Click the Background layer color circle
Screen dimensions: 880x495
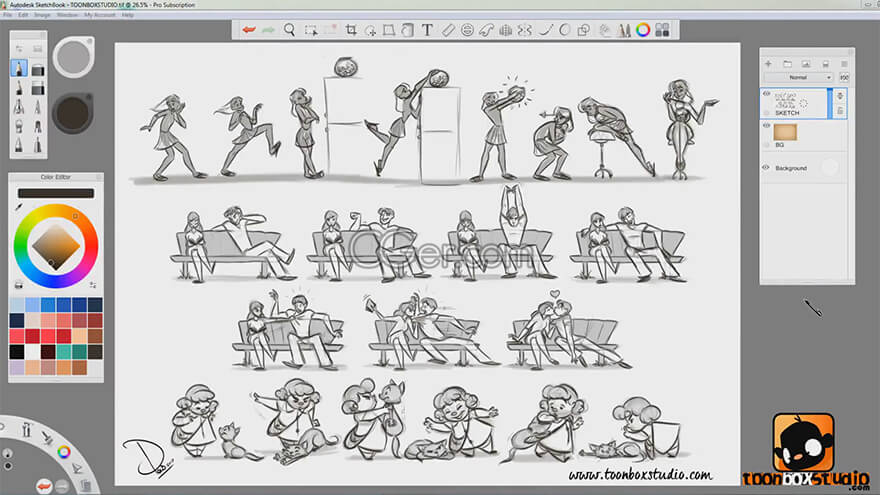pyautogui.click(x=830, y=167)
